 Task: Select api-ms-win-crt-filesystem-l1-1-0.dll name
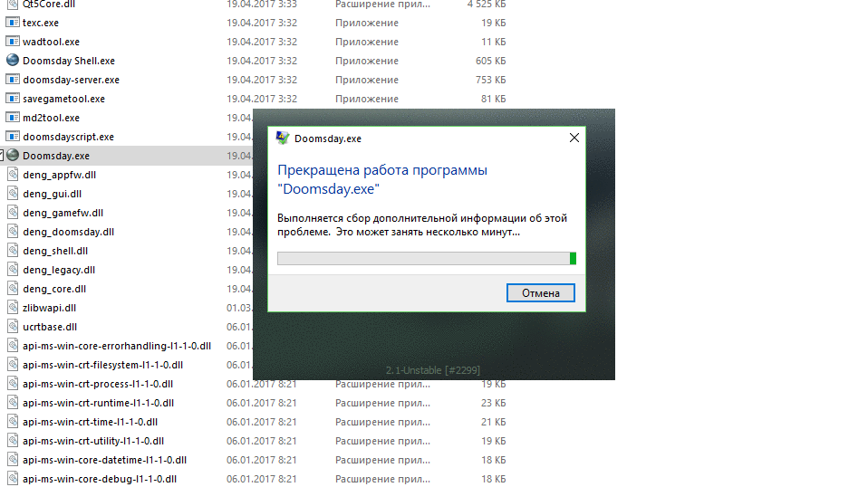pyautogui.click(x=103, y=365)
